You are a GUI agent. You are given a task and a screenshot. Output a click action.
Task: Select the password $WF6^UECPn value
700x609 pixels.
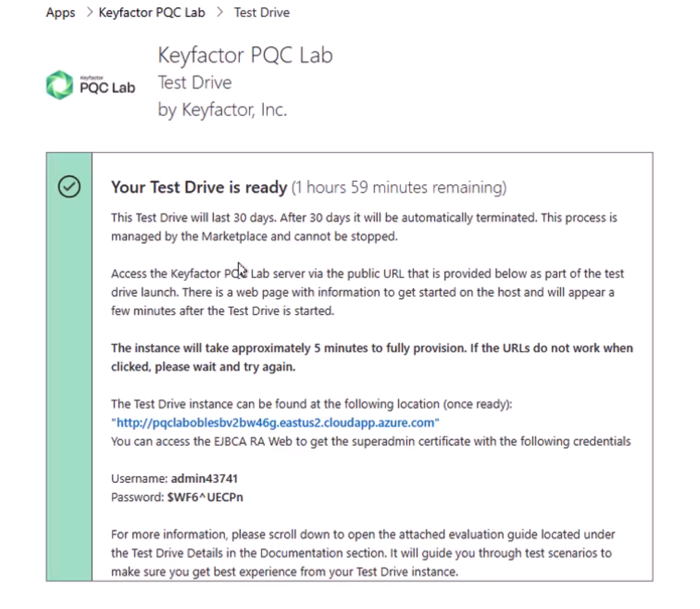(x=205, y=497)
